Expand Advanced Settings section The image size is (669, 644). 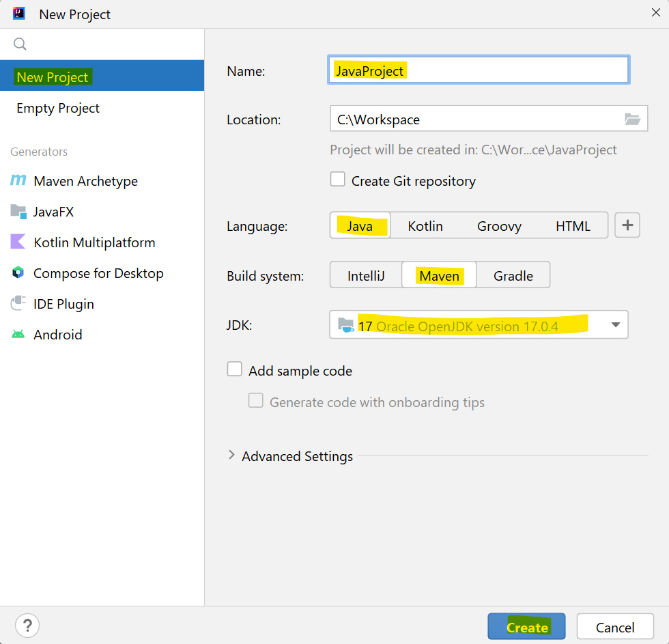(x=231, y=455)
